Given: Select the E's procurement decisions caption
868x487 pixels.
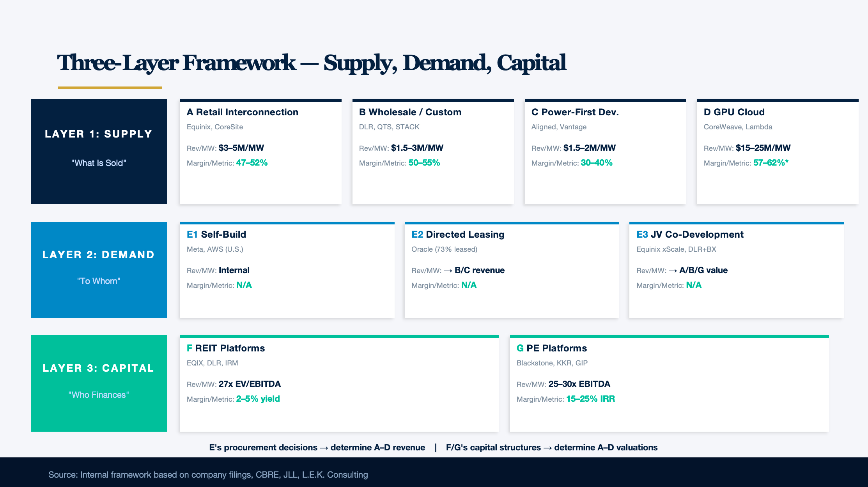Looking at the screenshot, I should click(317, 448).
